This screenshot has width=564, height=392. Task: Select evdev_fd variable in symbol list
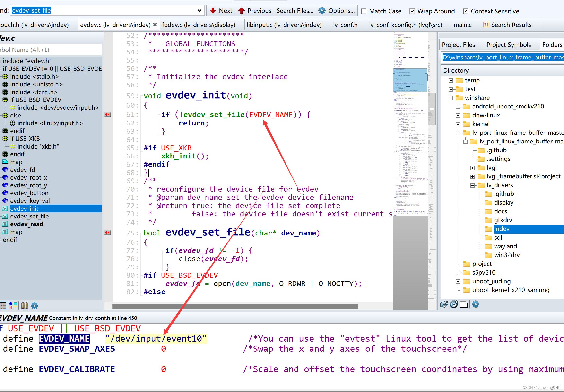pyautogui.click(x=23, y=170)
